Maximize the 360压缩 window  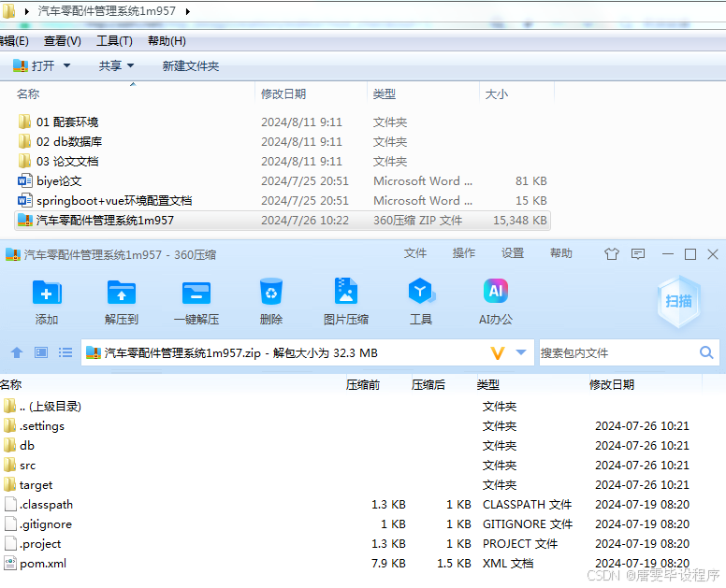point(690,254)
